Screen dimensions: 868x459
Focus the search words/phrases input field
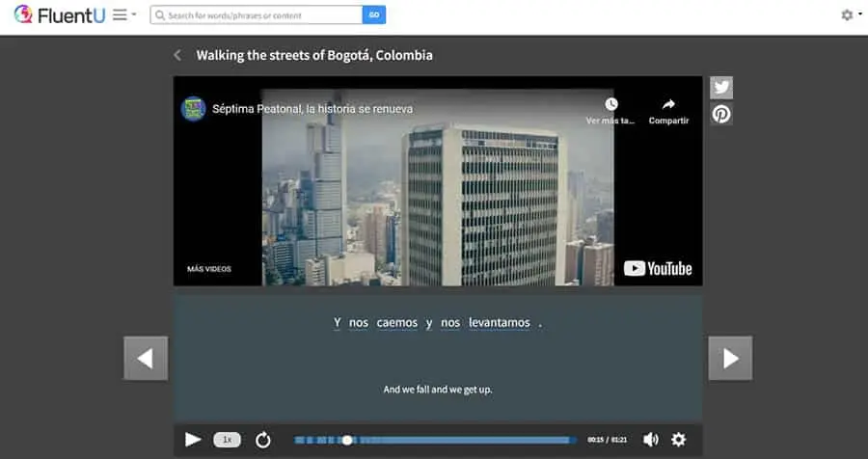click(x=257, y=15)
